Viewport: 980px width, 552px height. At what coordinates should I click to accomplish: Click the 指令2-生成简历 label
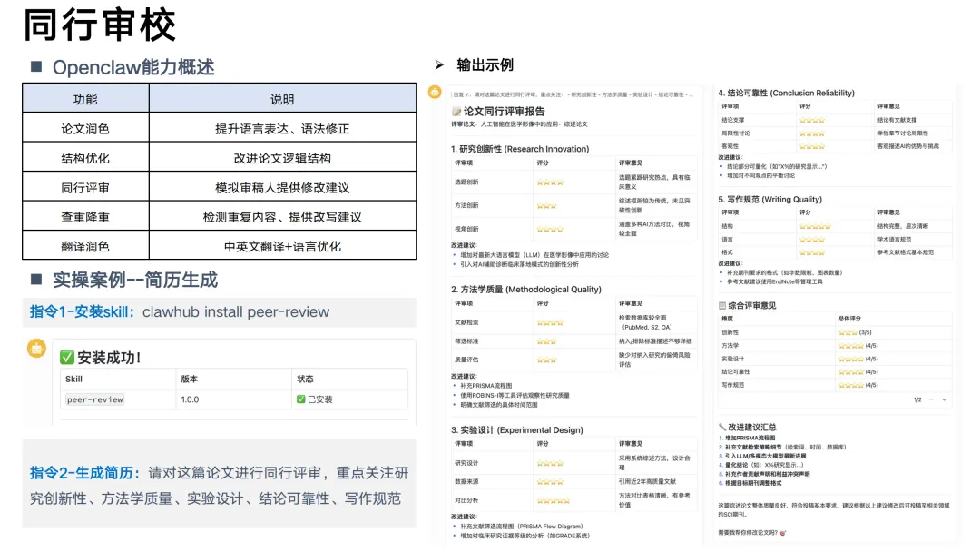tap(85, 473)
